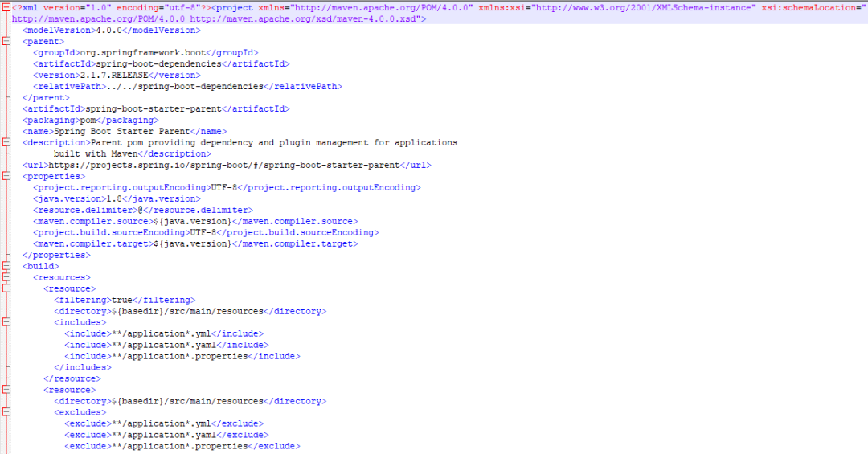The height and width of the screenshot is (454, 868).
Task: Click the project.reporting.outputEncoding UTF-8 line
Action: pos(227,188)
